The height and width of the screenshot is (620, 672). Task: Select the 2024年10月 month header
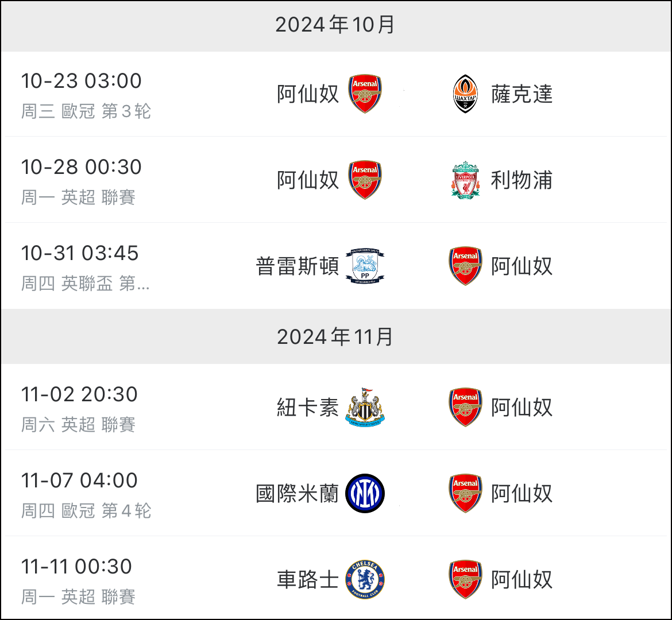pos(335,25)
